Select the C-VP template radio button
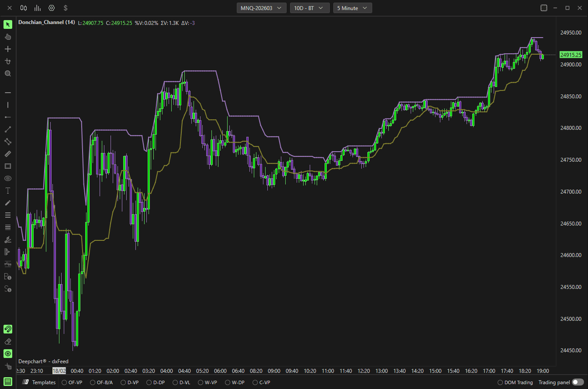Viewport: 588px width, 389px height. [x=262, y=382]
